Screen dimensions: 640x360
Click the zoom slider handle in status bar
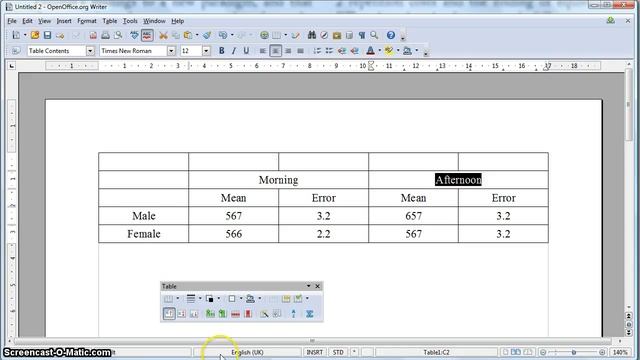[574, 352]
